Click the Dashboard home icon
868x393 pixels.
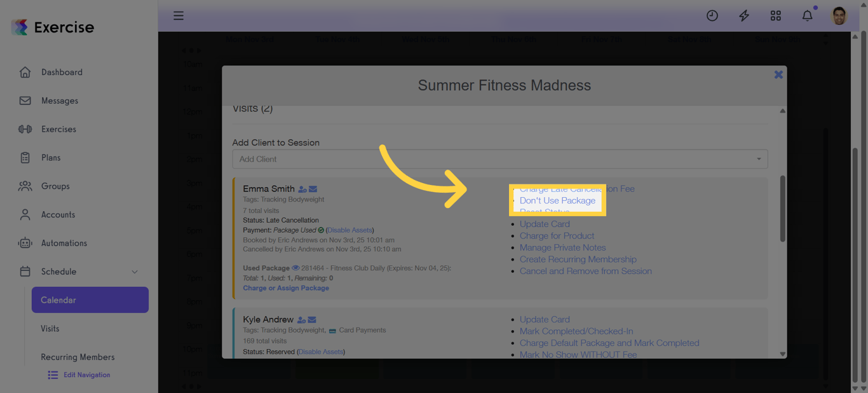click(x=25, y=72)
